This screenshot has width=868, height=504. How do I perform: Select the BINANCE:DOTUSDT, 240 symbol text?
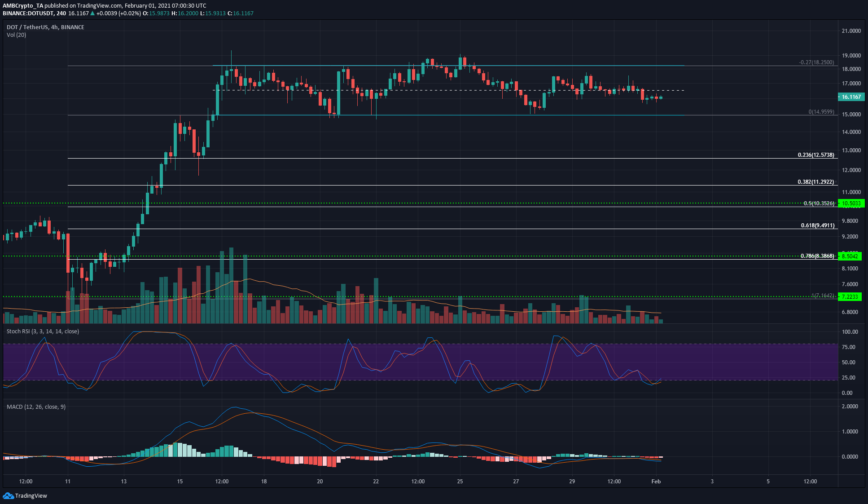[x=35, y=13]
